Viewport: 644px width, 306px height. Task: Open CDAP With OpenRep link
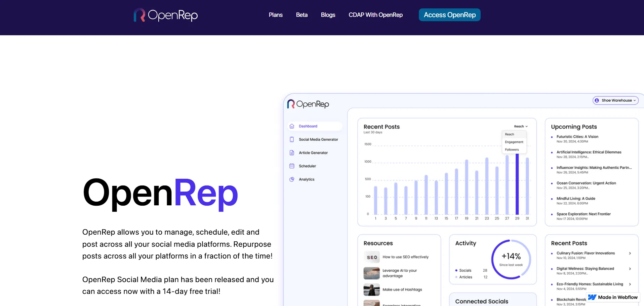(375, 15)
